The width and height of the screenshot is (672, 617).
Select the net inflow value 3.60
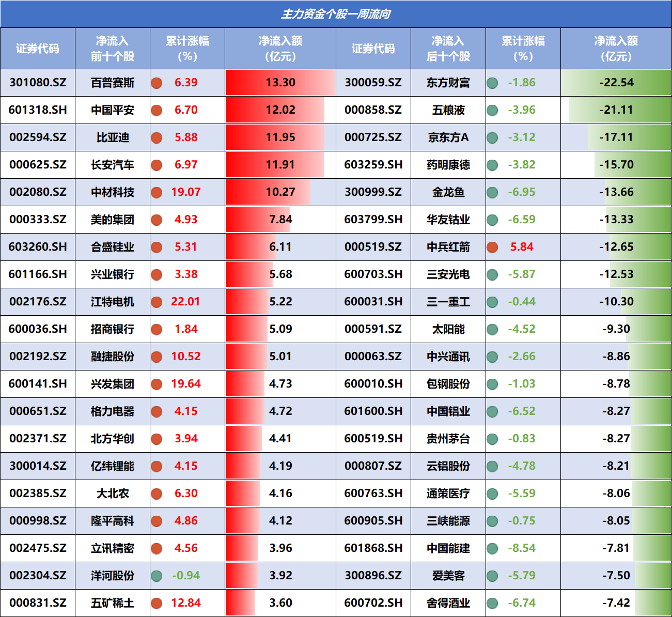280,603
